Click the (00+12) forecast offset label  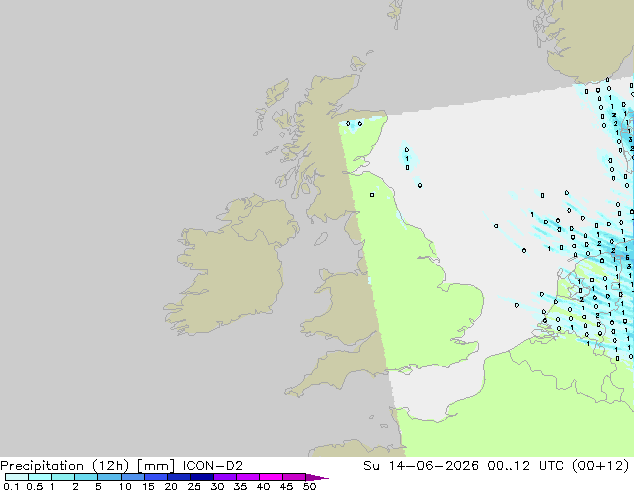coord(600,466)
